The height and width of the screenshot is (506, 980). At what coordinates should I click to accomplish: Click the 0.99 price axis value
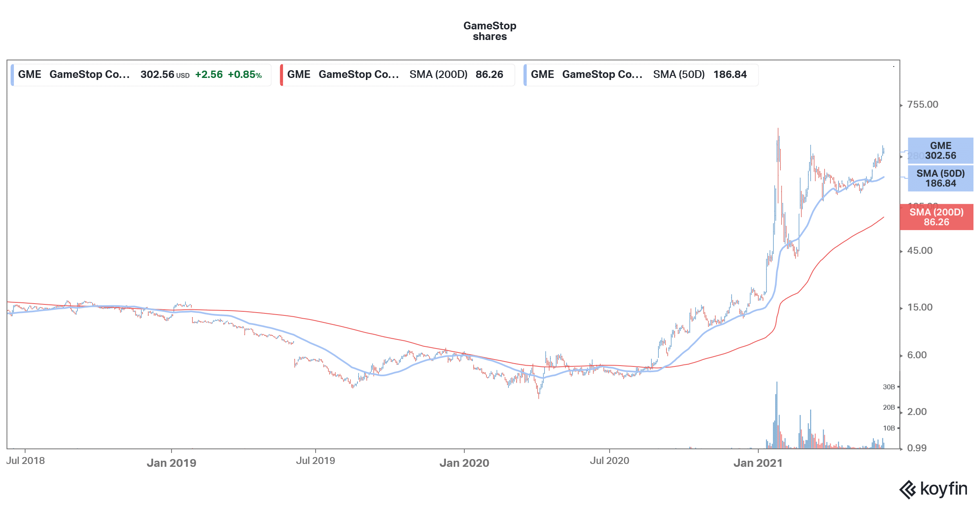(x=917, y=448)
